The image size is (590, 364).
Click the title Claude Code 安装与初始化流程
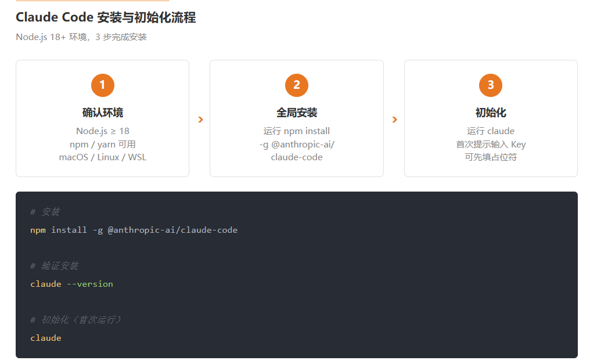pos(106,17)
